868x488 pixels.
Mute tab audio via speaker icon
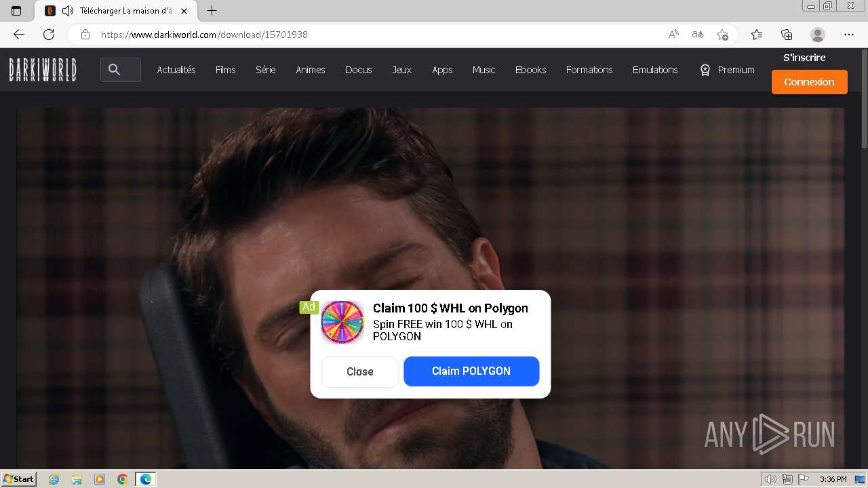point(68,11)
